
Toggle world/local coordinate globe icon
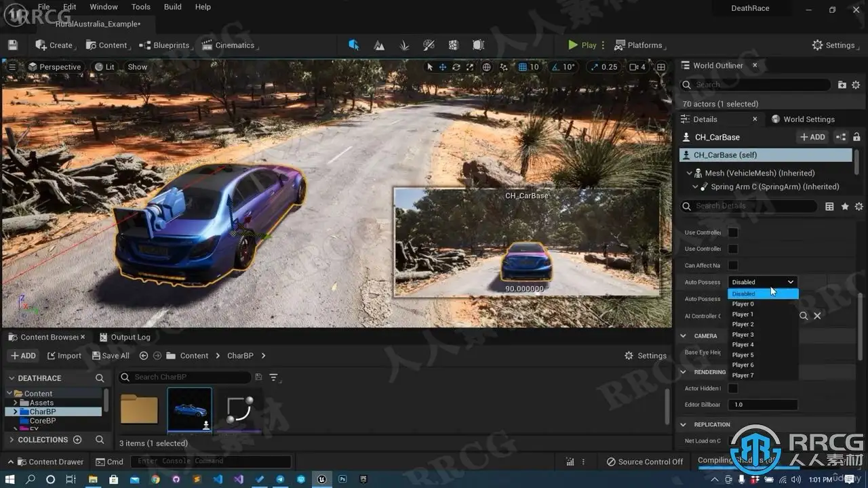click(487, 67)
